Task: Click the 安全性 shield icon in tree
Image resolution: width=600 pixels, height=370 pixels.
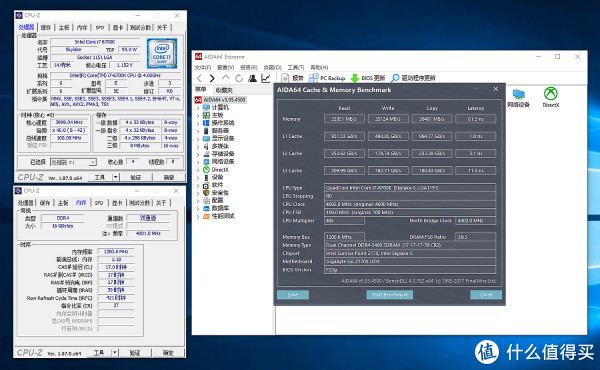Action: 206,192
